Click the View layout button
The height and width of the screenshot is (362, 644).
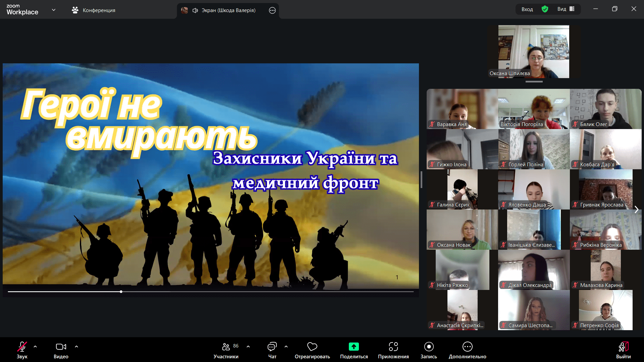click(x=566, y=9)
